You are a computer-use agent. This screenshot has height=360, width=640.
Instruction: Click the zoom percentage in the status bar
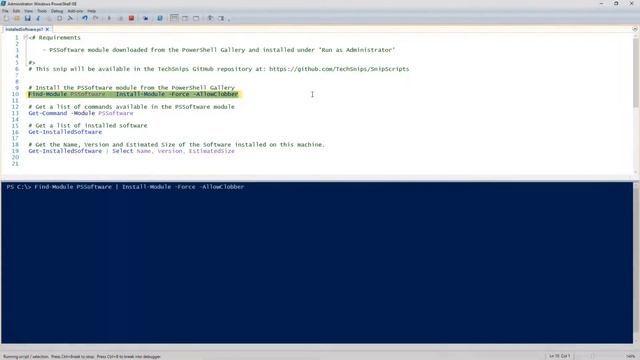(631, 356)
